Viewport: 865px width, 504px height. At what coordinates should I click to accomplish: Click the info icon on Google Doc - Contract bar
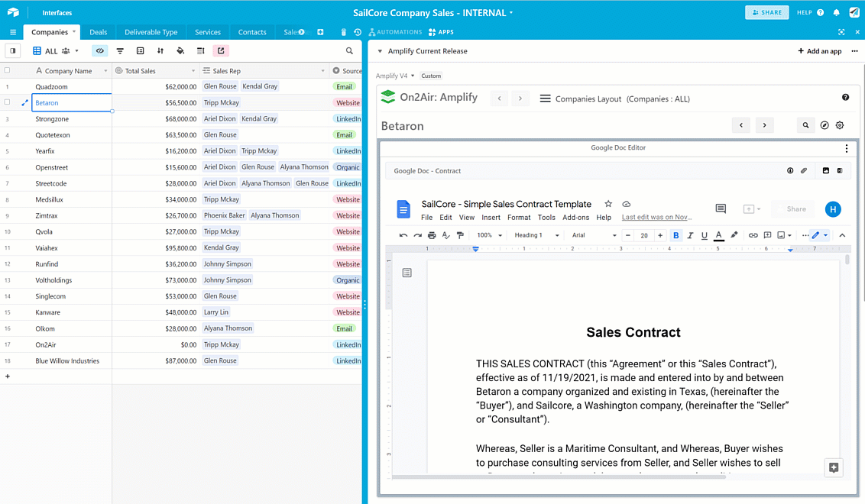pyautogui.click(x=790, y=170)
